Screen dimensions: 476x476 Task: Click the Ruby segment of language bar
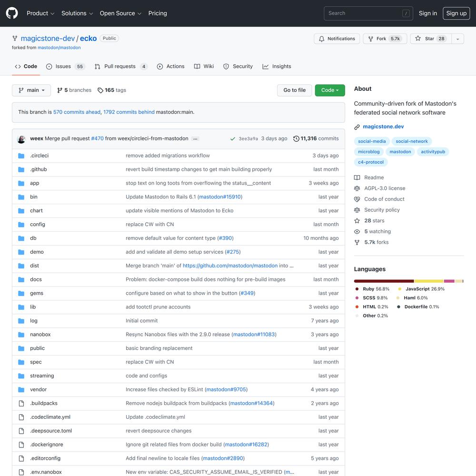[x=384, y=281]
